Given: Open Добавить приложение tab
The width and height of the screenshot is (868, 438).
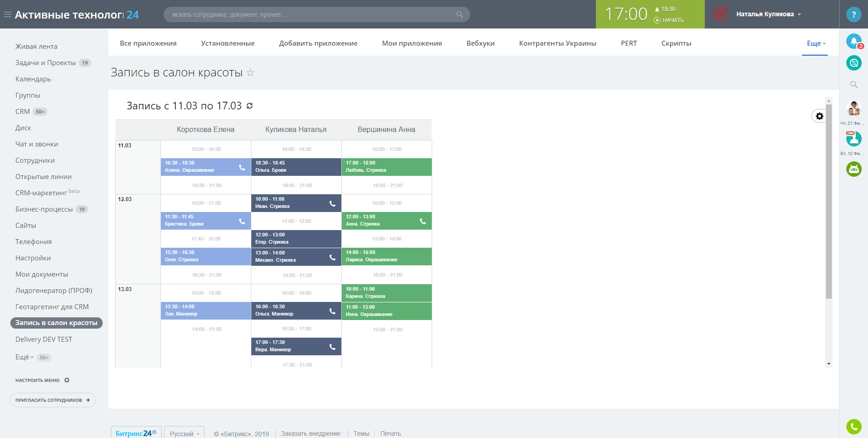Looking at the screenshot, I should [318, 43].
